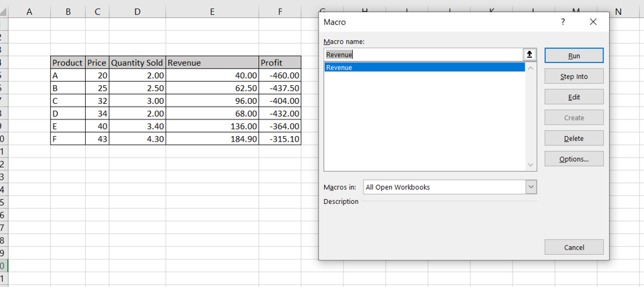Select Revenue in the macro list
Image resolution: width=644 pixels, height=287 pixels.
pos(424,67)
